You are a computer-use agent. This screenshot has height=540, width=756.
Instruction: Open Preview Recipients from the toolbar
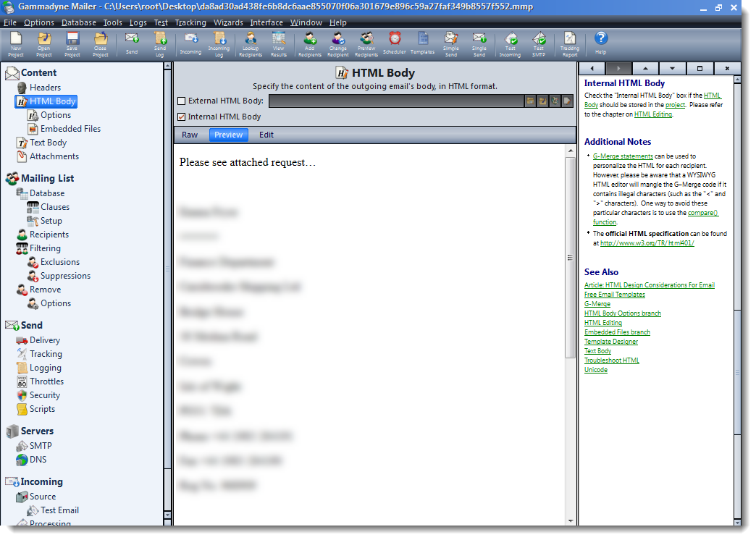366,44
